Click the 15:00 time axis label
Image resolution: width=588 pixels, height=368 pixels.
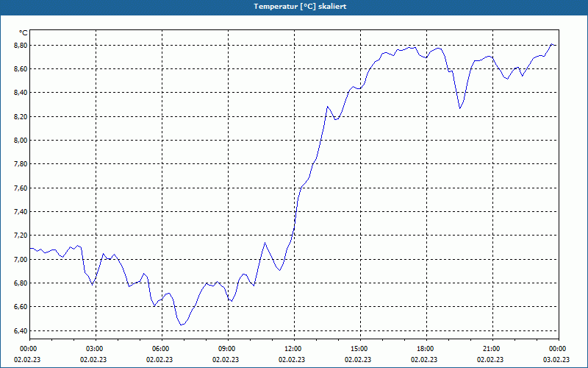point(358,349)
